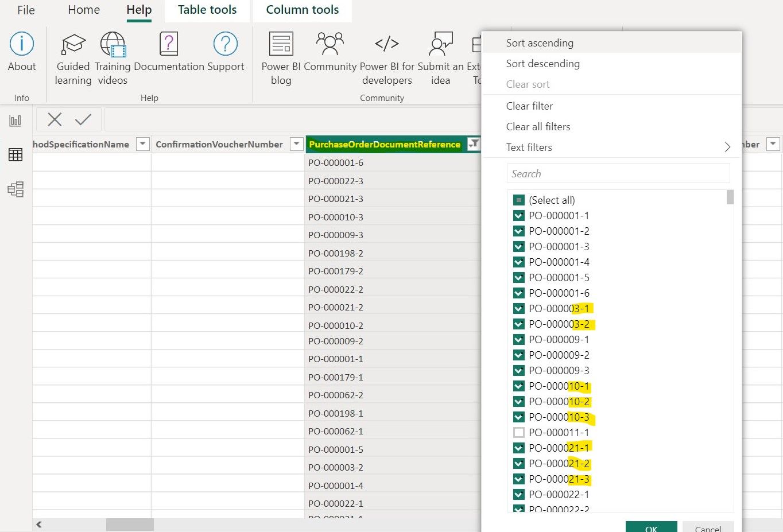Commit formula with the checkmark icon
783x532 pixels.
coord(83,119)
